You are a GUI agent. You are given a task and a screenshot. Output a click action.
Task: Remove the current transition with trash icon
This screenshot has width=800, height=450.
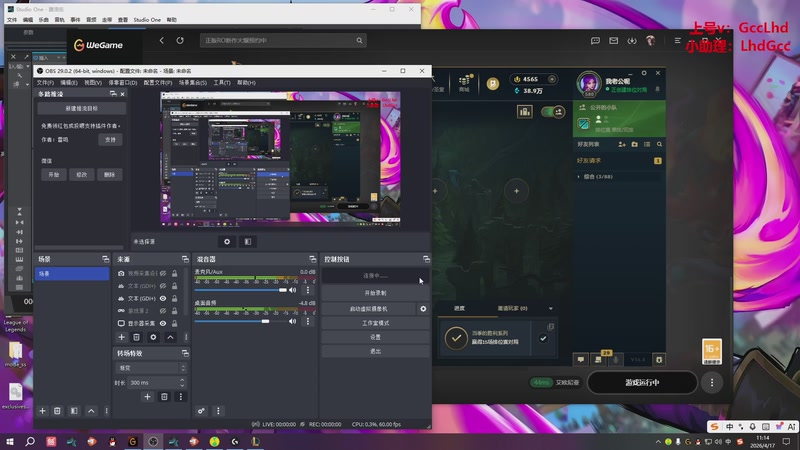pyautogui.click(x=164, y=396)
